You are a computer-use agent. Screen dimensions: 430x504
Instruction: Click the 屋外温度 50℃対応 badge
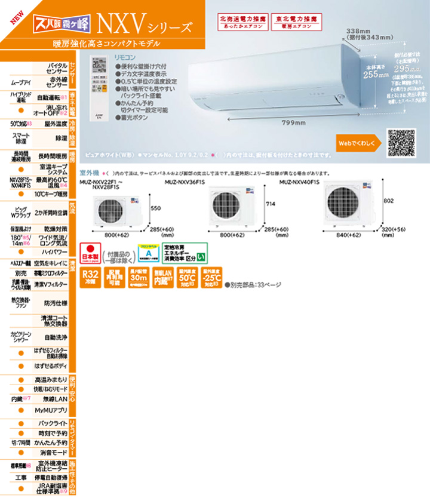(x=188, y=277)
